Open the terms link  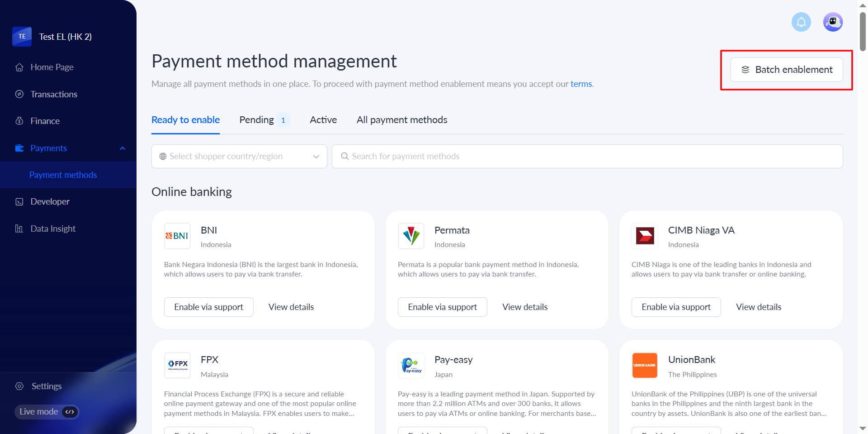point(581,84)
